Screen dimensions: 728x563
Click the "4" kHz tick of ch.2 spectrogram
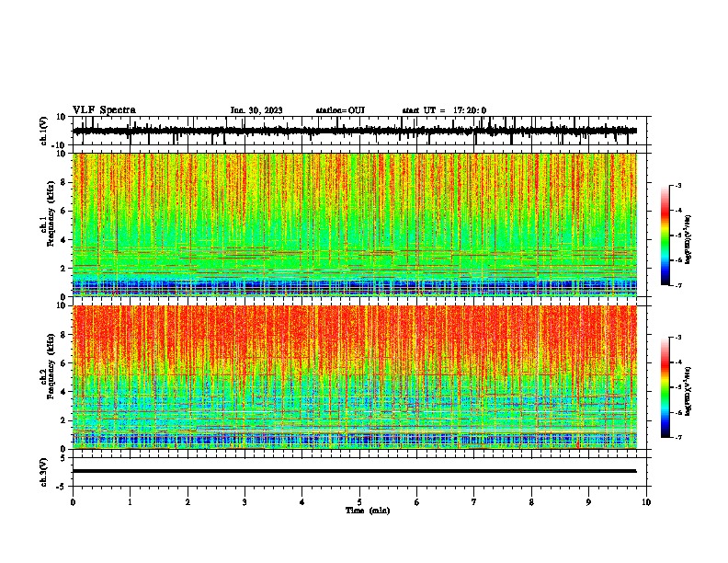click(63, 392)
